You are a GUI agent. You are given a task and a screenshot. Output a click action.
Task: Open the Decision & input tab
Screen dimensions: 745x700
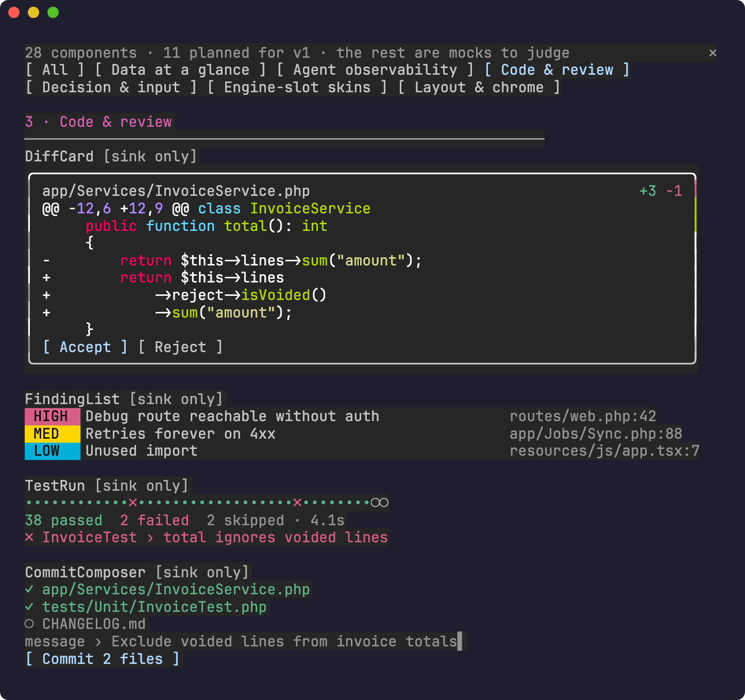(x=111, y=88)
